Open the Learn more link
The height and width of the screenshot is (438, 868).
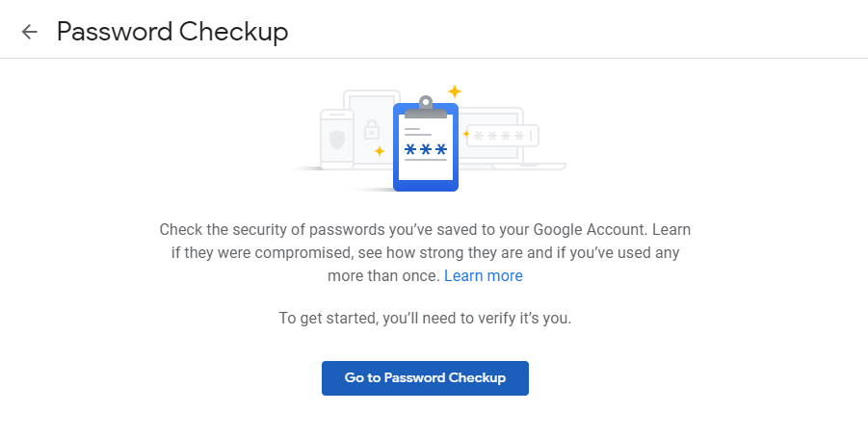(483, 276)
